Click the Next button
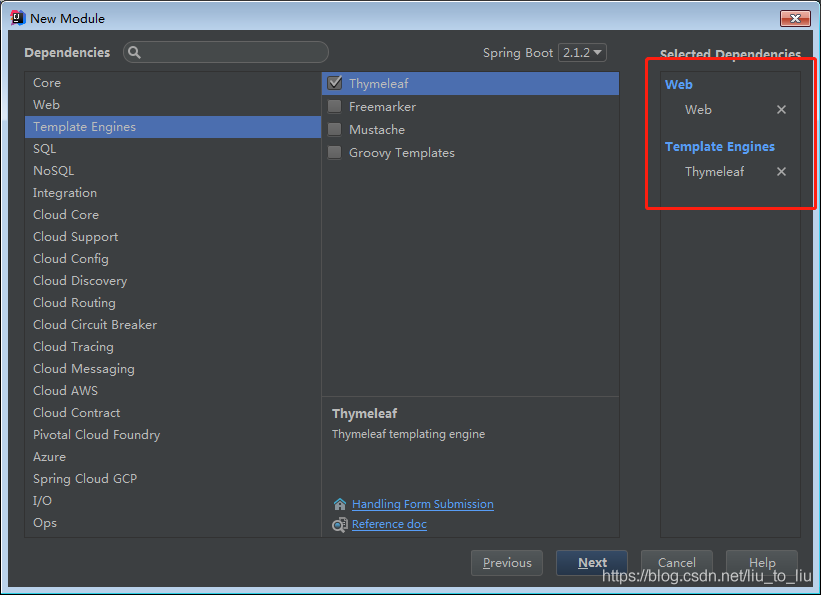The height and width of the screenshot is (595, 821). pos(592,563)
